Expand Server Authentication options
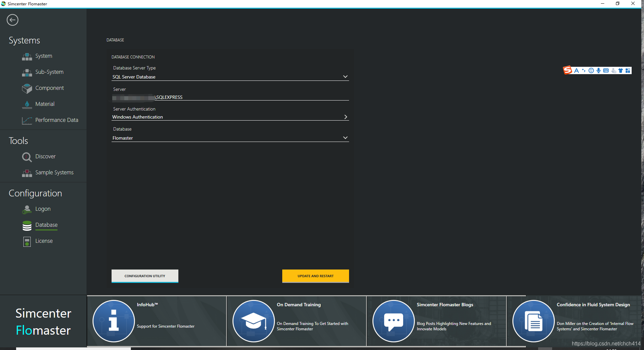This screenshot has height=350, width=644. point(230,117)
